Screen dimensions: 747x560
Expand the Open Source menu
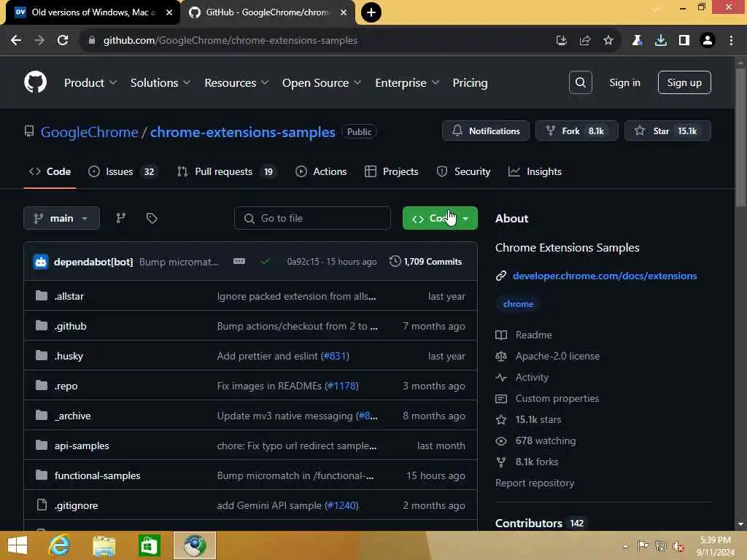coord(322,83)
